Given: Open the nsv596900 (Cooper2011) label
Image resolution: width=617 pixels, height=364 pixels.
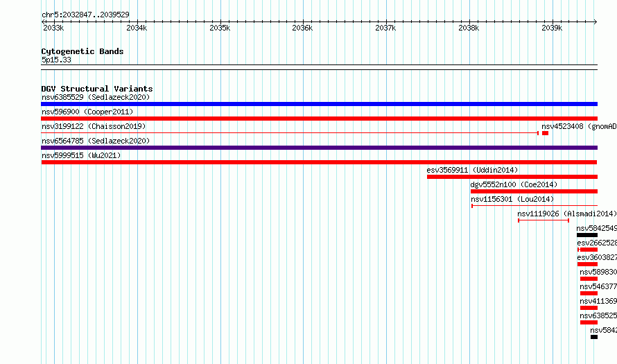Looking at the screenshot, I should tap(87, 112).
